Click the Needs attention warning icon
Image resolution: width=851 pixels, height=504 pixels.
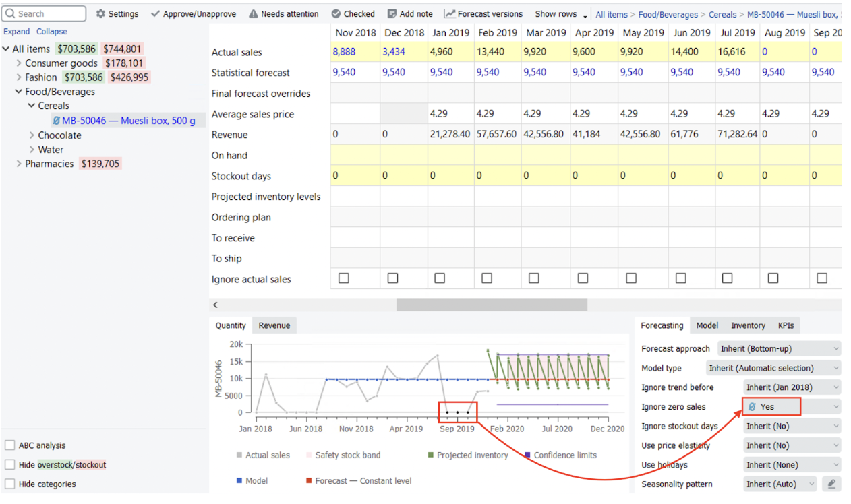(x=254, y=14)
